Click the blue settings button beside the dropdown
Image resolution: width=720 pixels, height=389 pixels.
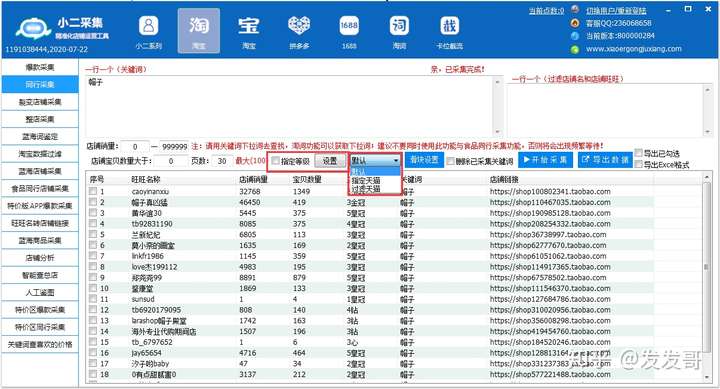click(x=424, y=160)
